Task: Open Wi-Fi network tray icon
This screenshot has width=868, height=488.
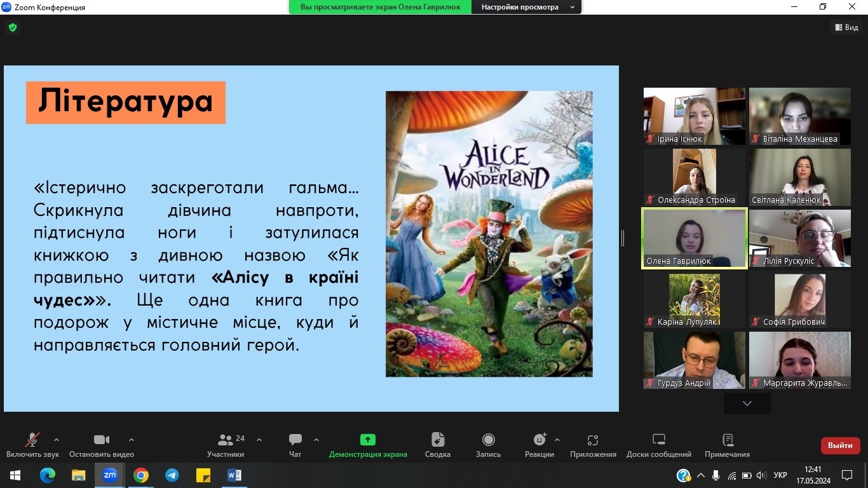Action: 732,475
